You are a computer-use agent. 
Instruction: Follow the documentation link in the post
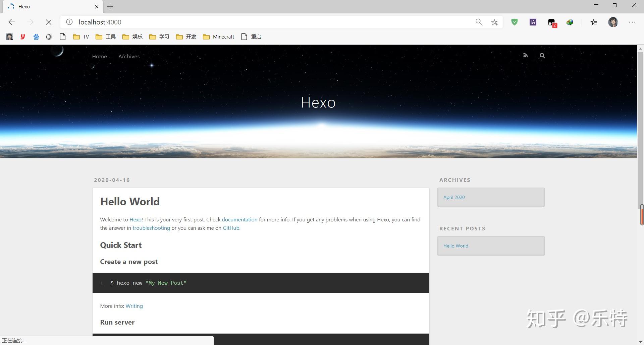point(239,219)
